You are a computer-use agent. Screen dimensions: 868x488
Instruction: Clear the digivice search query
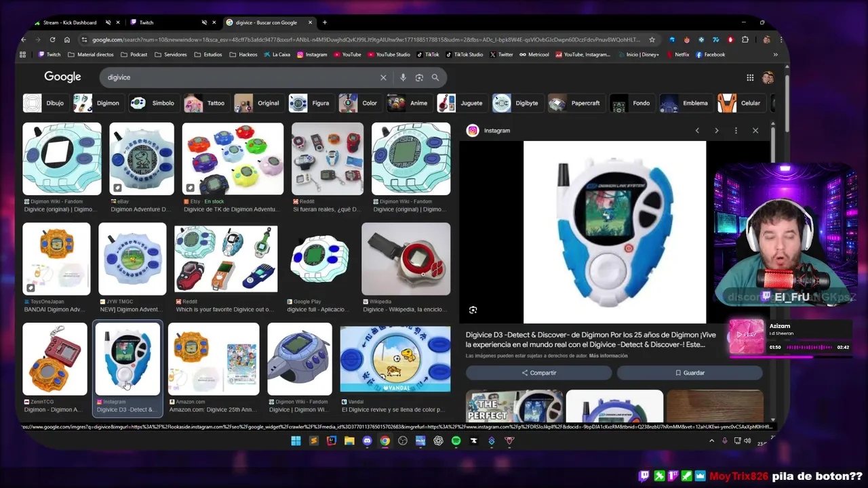coord(383,77)
